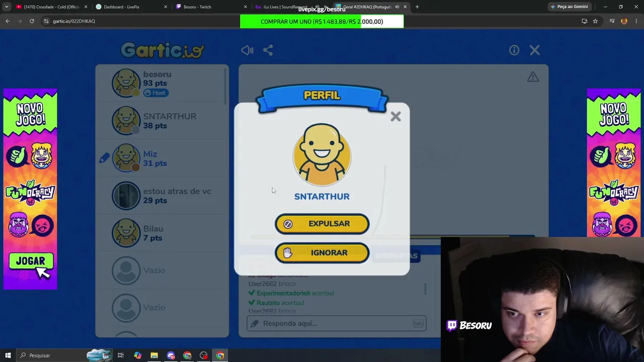Open the room info icon
644x362 pixels.
tap(514, 50)
